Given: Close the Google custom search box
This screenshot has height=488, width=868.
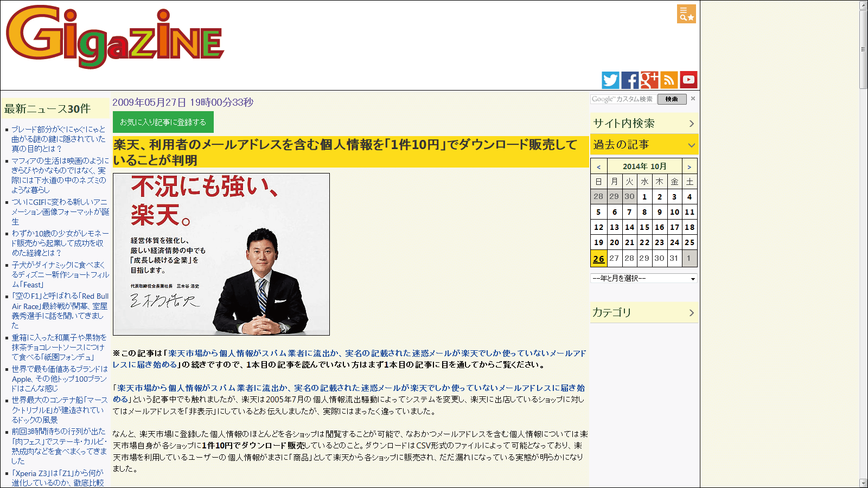Looking at the screenshot, I should [693, 99].
